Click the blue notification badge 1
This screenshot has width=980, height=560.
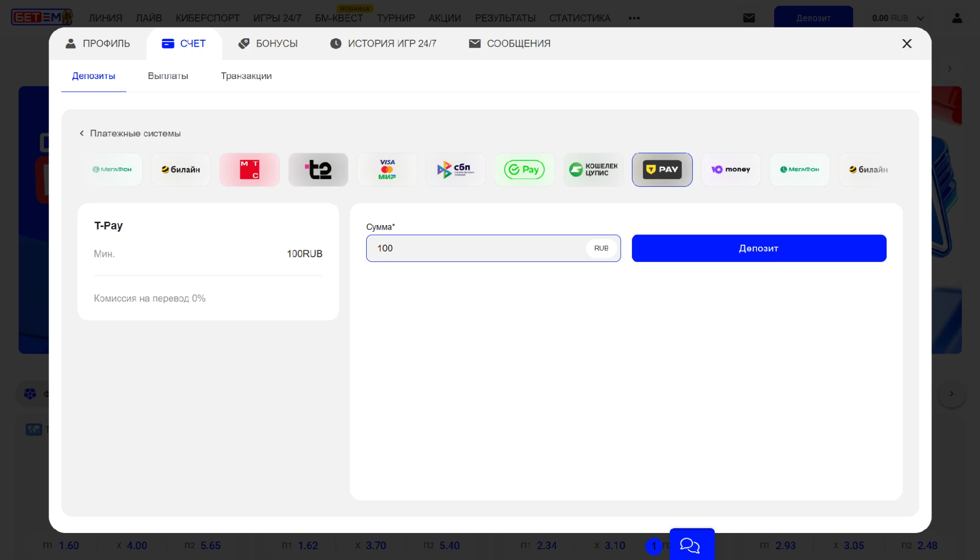tap(653, 546)
